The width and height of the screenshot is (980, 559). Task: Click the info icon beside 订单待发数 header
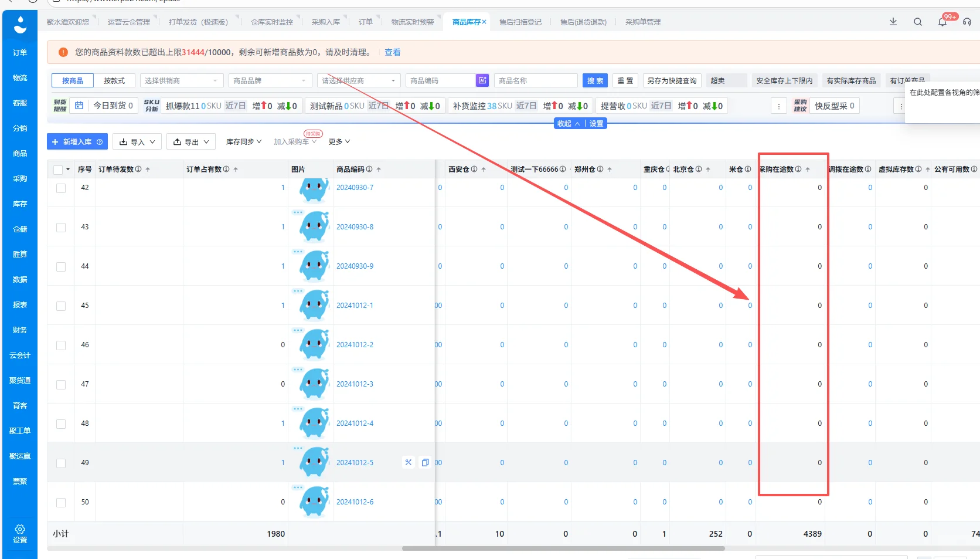(x=138, y=169)
